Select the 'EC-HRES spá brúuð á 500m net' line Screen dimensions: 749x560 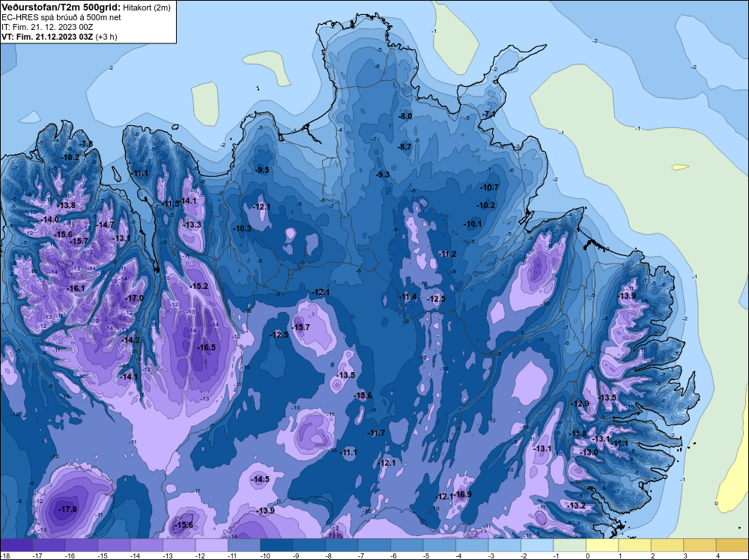click(61, 17)
